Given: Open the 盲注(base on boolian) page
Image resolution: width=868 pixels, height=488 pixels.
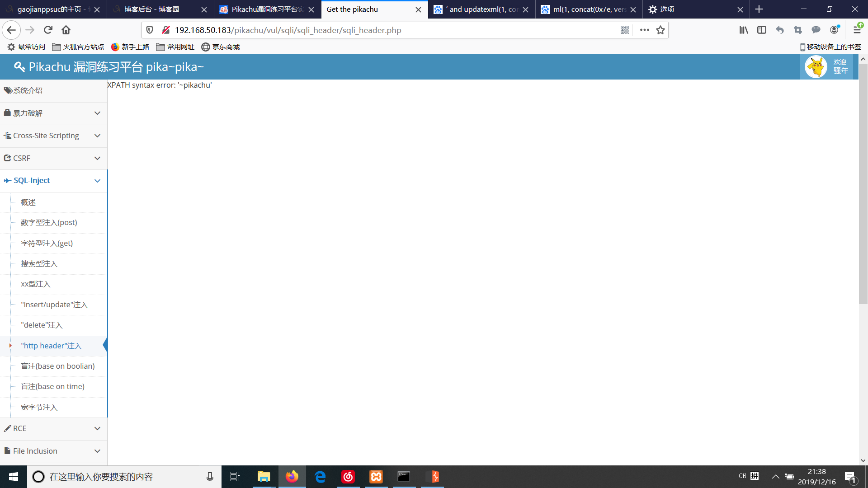Looking at the screenshot, I should click(58, 366).
